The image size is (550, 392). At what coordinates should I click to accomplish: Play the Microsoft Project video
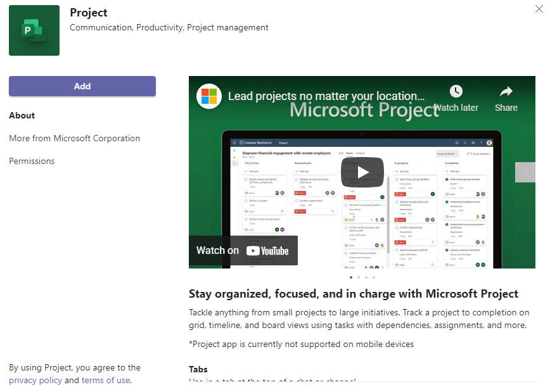click(362, 172)
